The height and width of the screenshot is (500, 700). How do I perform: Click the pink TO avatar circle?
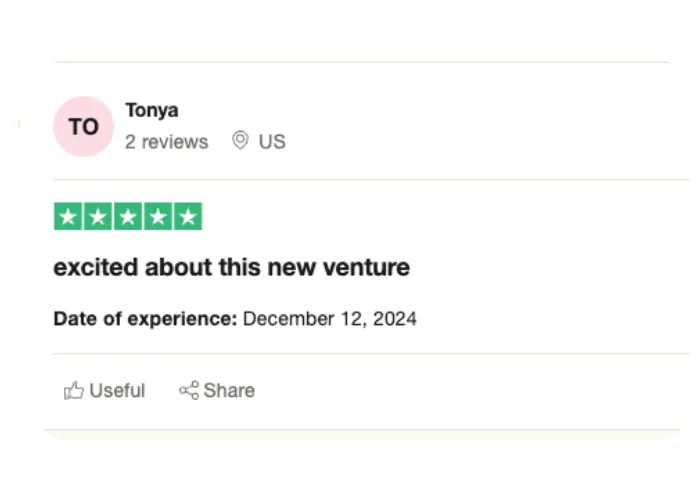pos(83,126)
